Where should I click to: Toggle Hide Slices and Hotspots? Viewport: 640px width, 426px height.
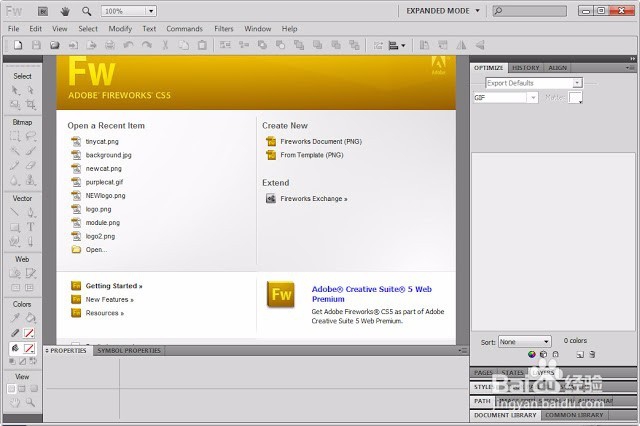pos(15,288)
